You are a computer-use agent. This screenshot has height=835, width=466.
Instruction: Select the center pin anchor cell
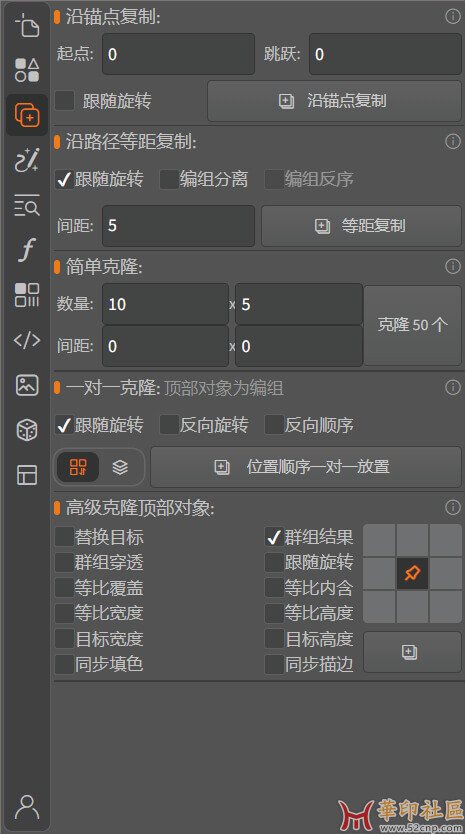point(412,574)
